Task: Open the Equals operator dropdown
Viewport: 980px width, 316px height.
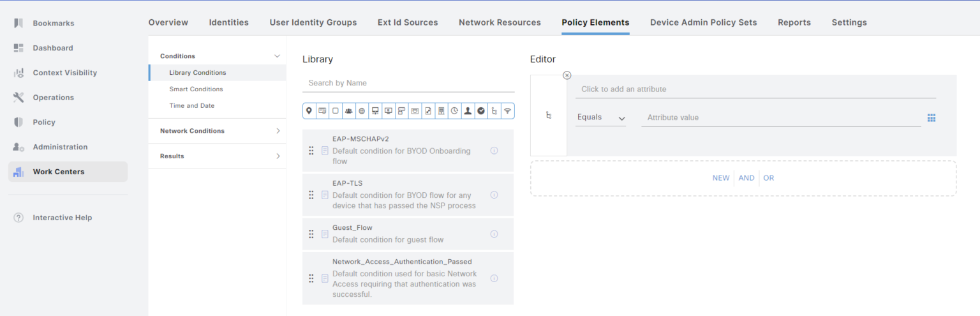Action: pyautogui.click(x=600, y=117)
